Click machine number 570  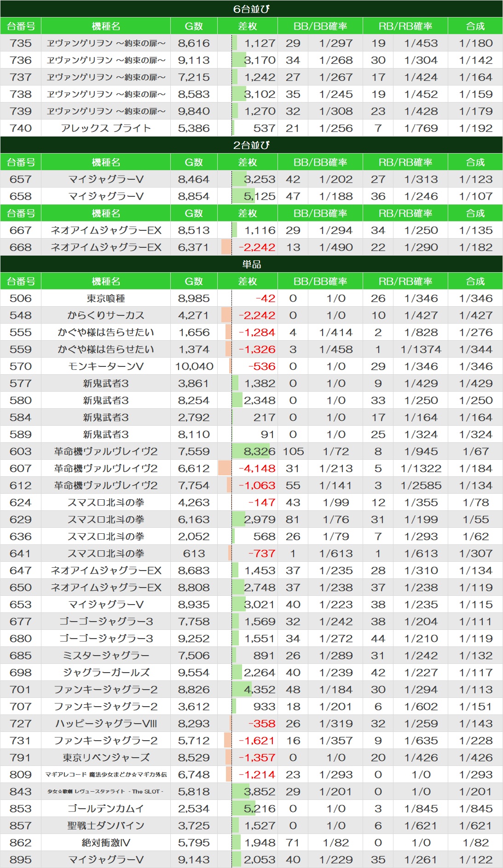coord(21,366)
